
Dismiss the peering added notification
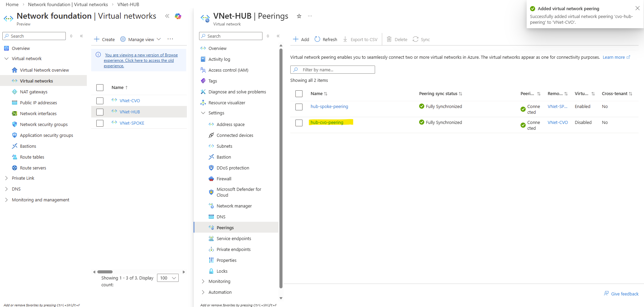[637, 8]
